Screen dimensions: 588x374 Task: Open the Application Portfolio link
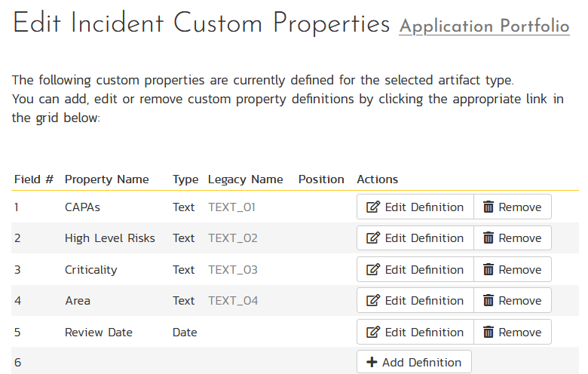(484, 26)
